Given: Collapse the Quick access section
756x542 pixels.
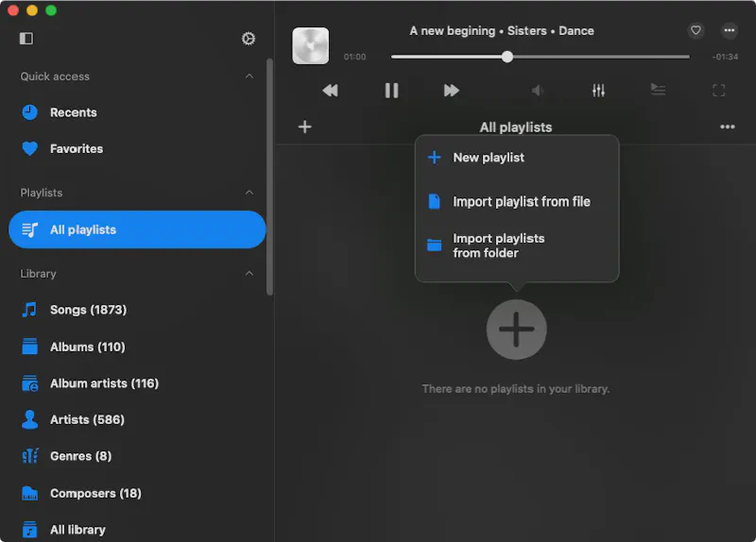Looking at the screenshot, I should coord(249,76).
